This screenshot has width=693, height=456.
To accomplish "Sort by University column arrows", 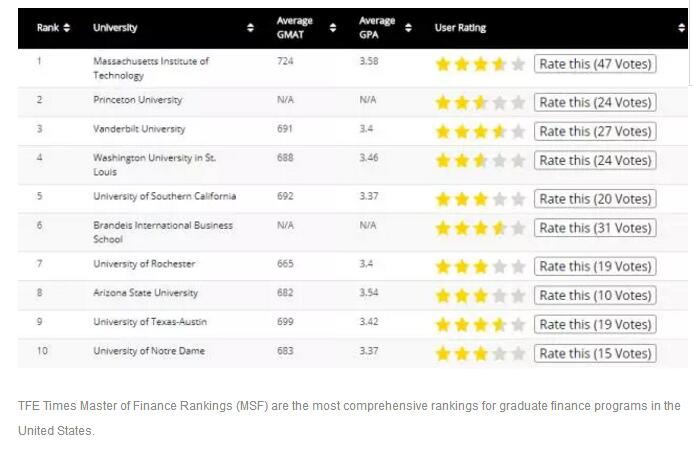I will click(x=251, y=28).
